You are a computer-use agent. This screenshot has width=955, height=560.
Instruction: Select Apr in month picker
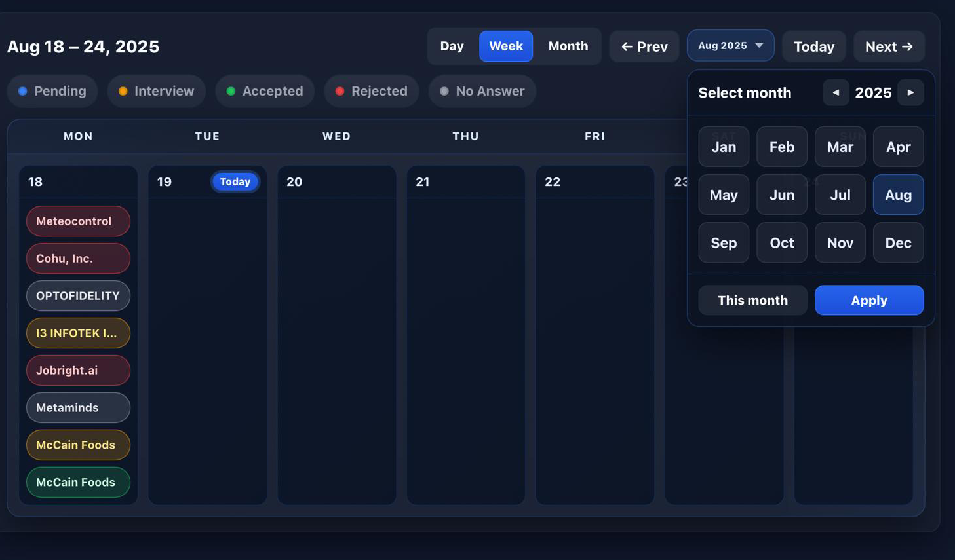899,147
